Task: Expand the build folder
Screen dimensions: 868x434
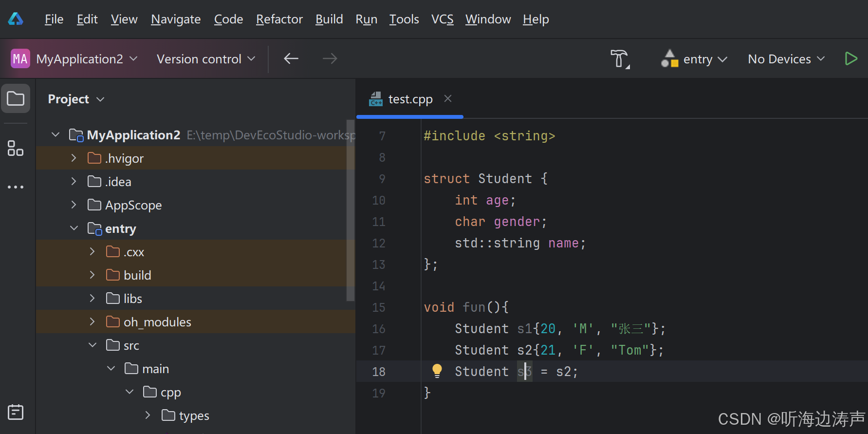Action: tap(92, 275)
